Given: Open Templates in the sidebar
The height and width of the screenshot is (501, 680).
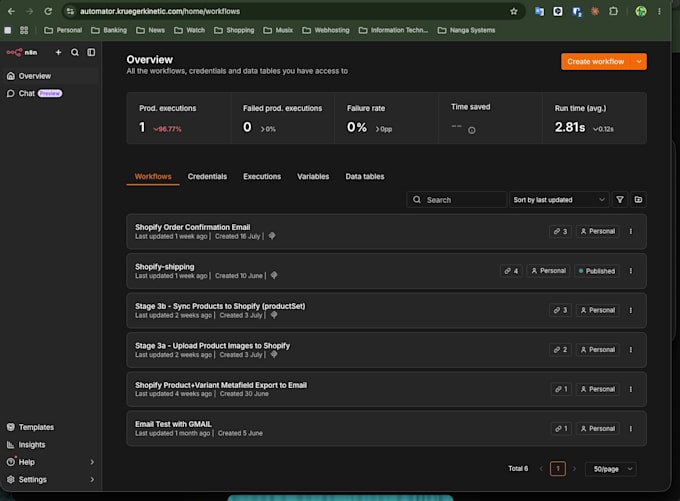Looking at the screenshot, I should pyautogui.click(x=50, y=427).
